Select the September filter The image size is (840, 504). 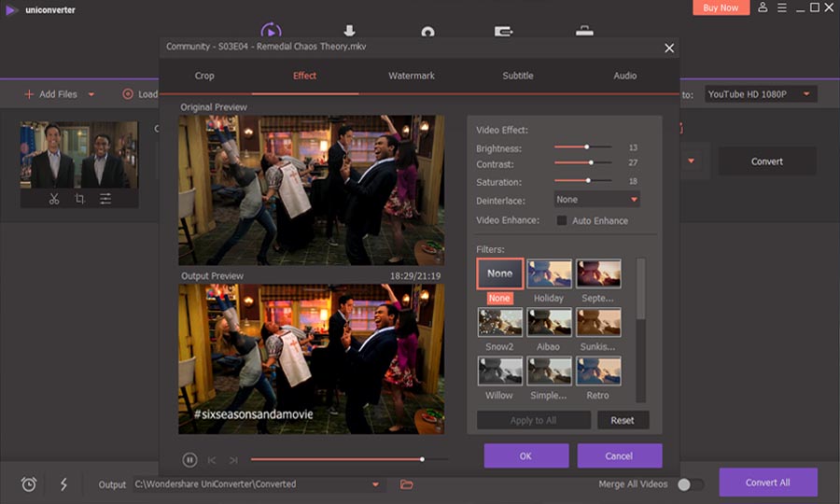point(598,273)
